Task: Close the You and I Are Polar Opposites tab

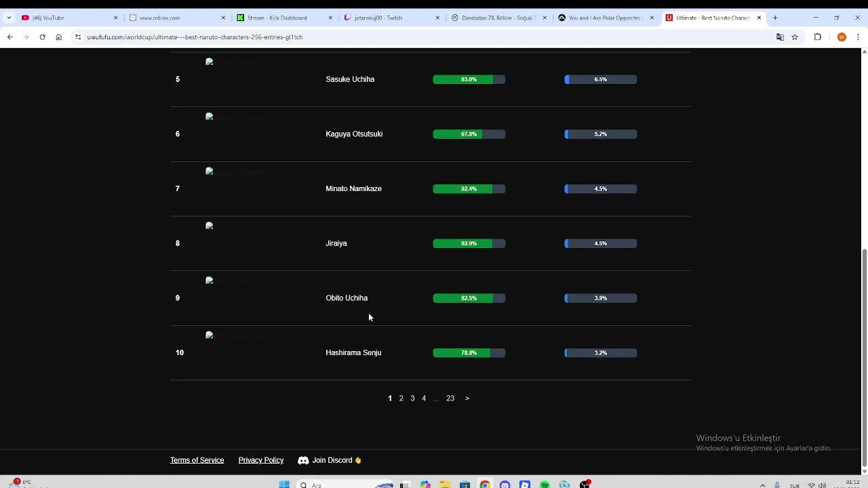Action: 652,18
